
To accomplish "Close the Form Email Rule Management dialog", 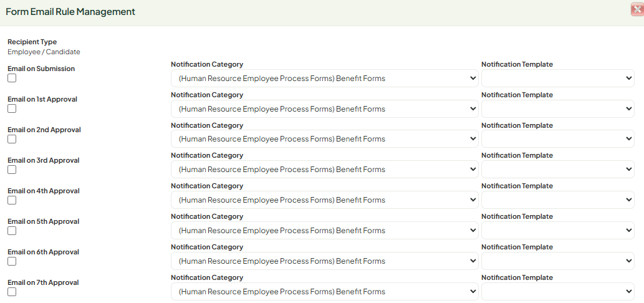I will coord(637,9).
